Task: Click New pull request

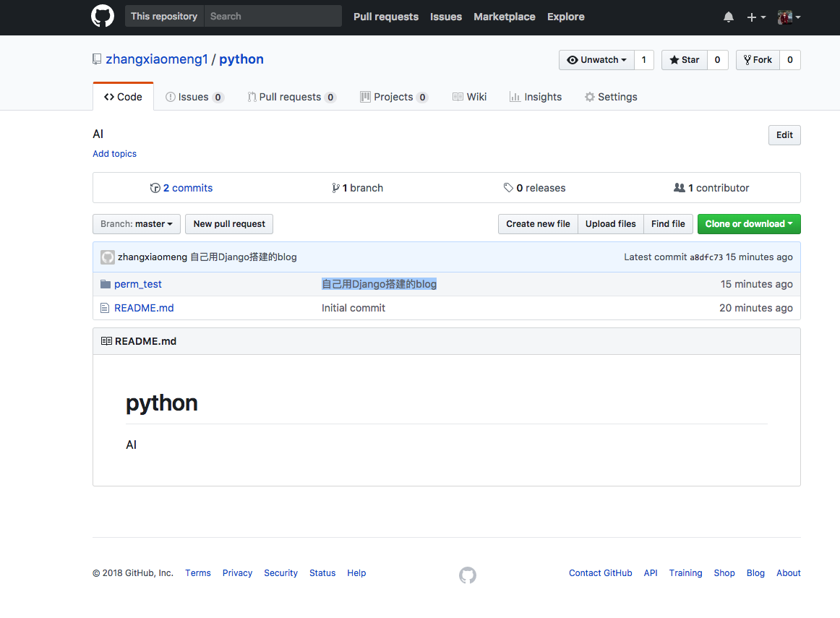Action: (x=229, y=224)
